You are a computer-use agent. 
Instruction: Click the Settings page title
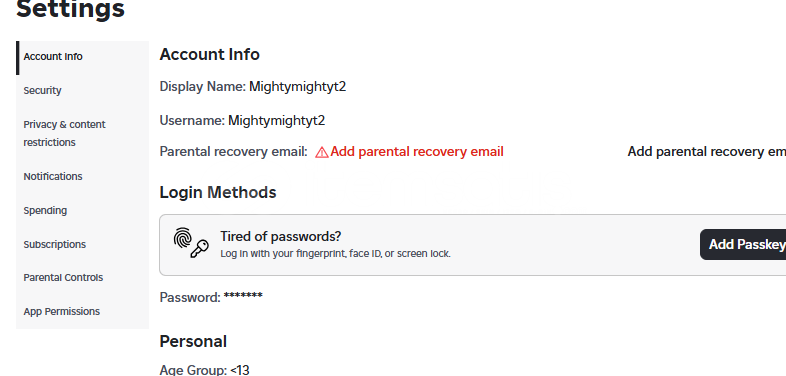(71, 9)
